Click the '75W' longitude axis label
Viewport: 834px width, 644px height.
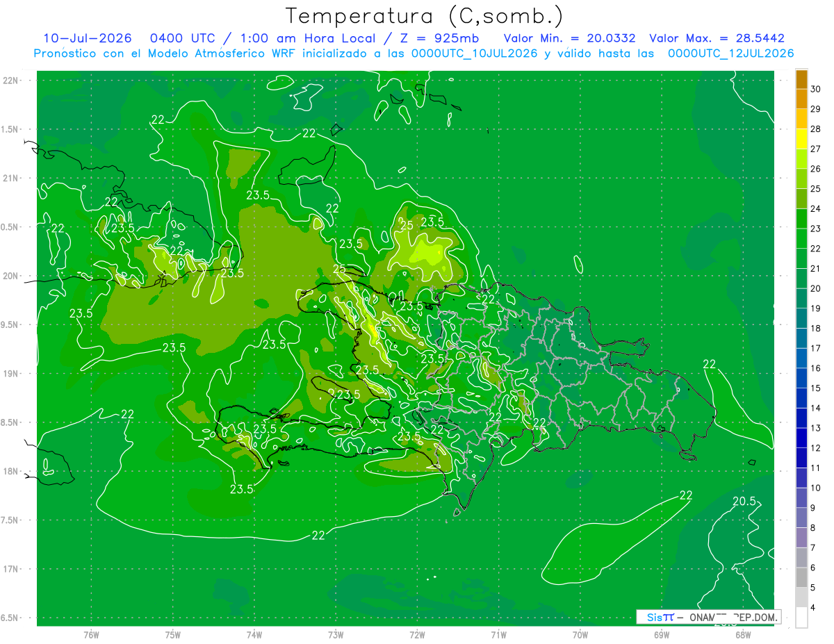click(x=173, y=635)
